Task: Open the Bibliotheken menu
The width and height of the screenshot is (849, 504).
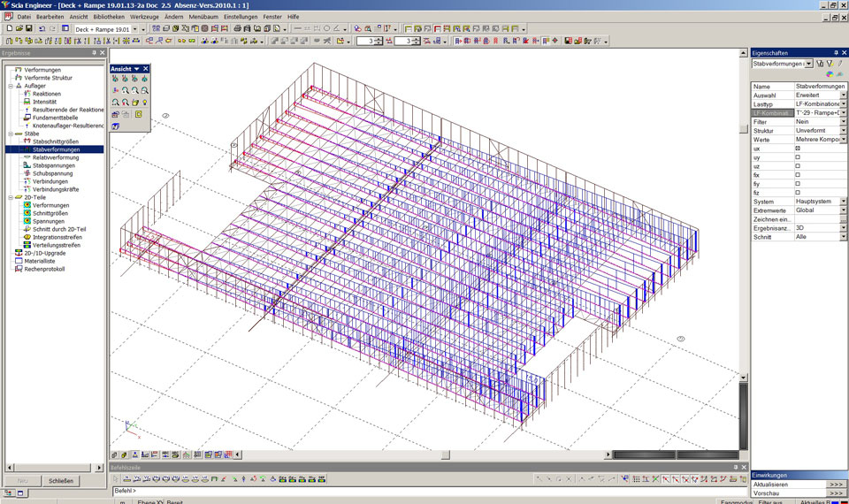Action: tap(108, 17)
